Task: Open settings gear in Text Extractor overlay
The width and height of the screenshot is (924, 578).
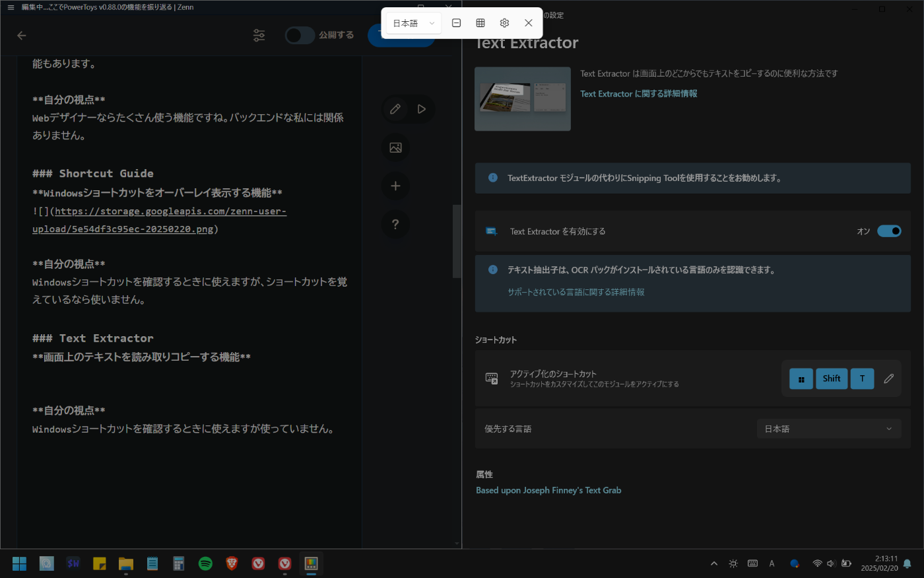Action: point(504,23)
